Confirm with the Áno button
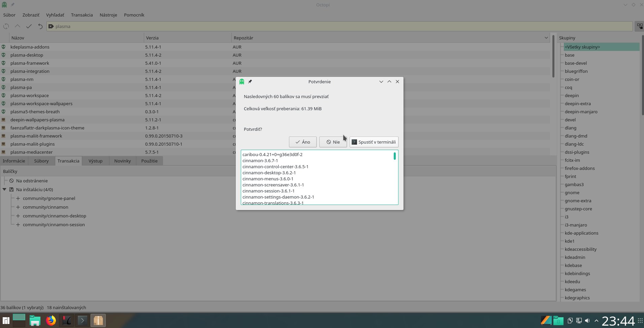644x328 pixels. (x=302, y=142)
